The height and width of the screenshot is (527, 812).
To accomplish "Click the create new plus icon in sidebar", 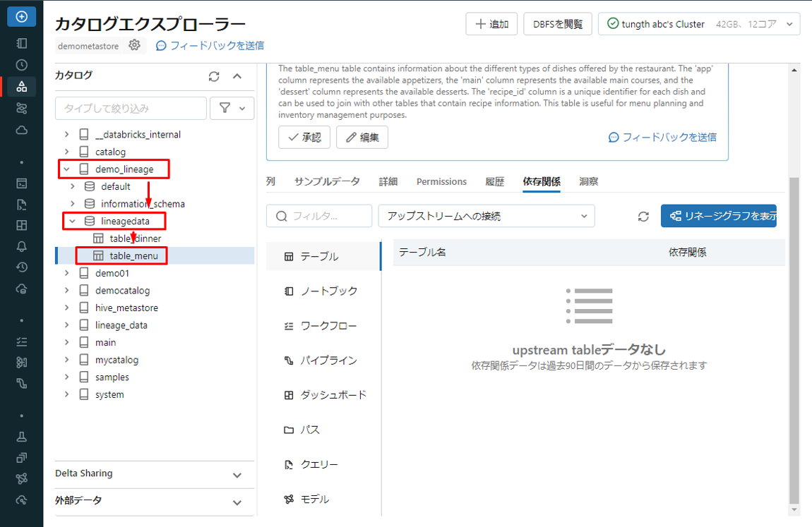I will click(21, 16).
